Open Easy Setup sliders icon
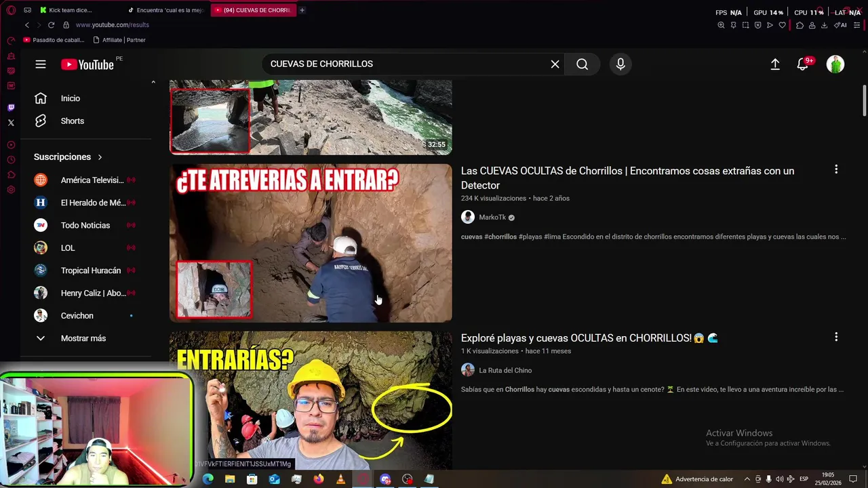The image size is (868, 488). point(856,25)
